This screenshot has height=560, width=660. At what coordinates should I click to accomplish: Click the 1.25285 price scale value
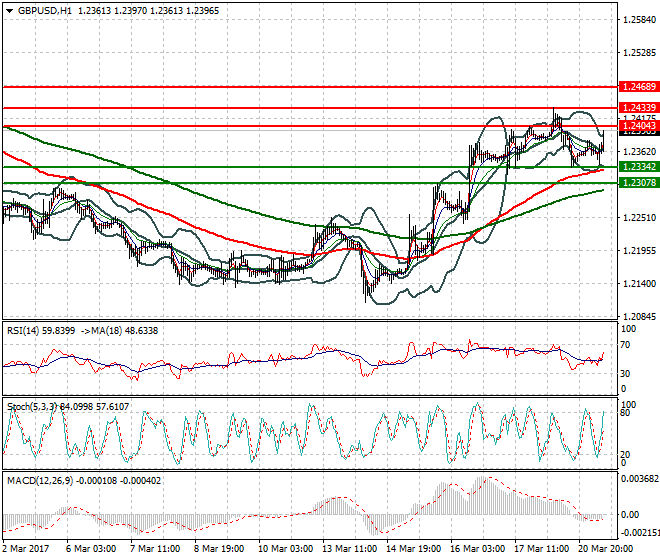(x=639, y=53)
